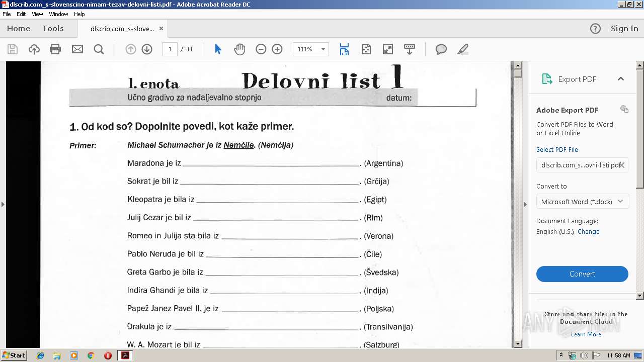Zoom out with the minus icon
The image size is (644, 362).
pyautogui.click(x=261, y=49)
